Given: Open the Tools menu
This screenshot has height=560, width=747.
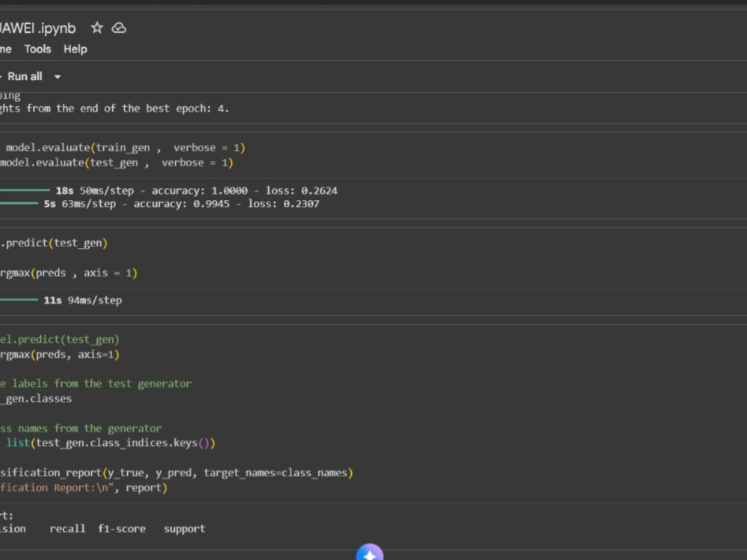Looking at the screenshot, I should coord(37,49).
